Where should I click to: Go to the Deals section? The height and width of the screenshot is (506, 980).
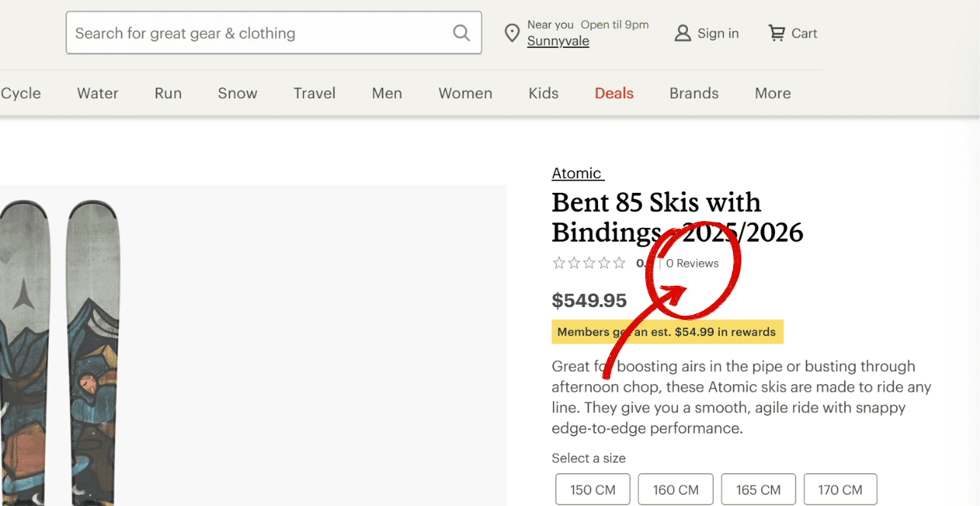[x=614, y=93]
